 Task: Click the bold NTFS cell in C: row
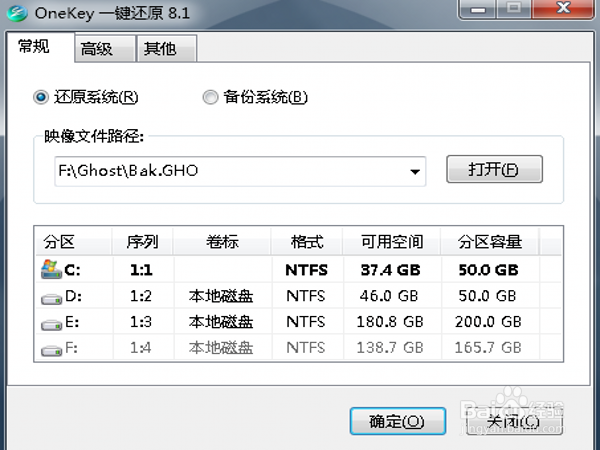click(x=307, y=270)
